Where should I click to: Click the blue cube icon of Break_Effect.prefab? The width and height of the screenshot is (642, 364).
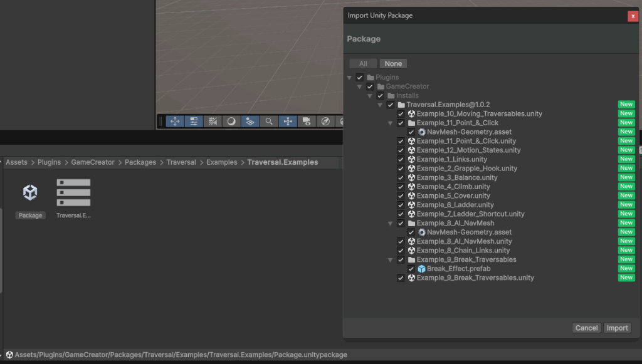422,269
